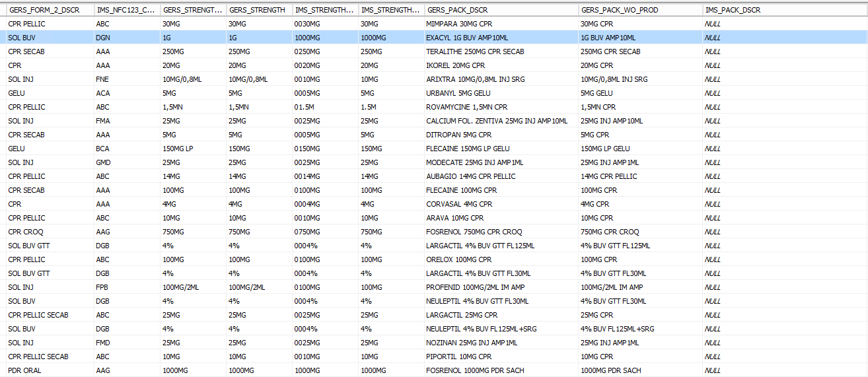Click pack cell 5MG GELU
The image size is (868, 377).
(x=640, y=93)
